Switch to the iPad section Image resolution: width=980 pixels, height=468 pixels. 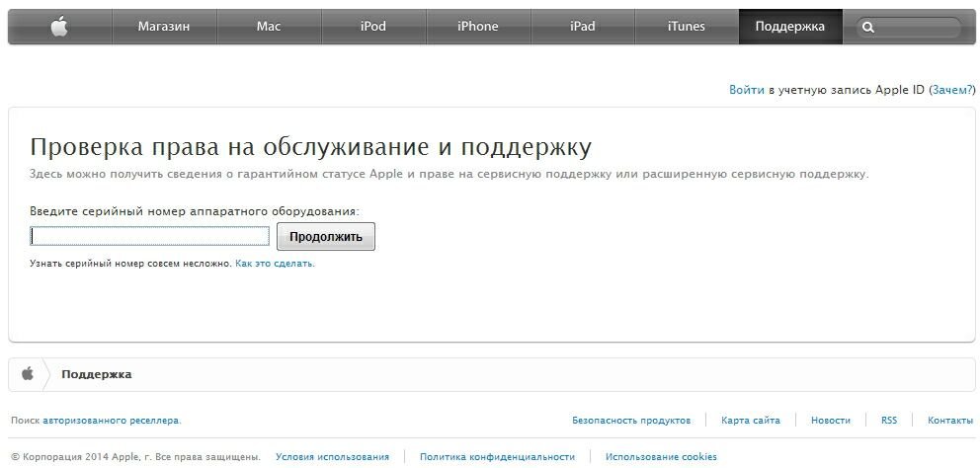583,27
